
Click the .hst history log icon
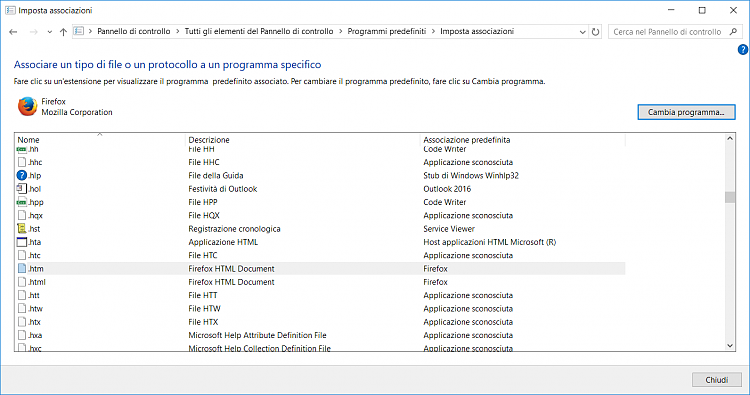click(x=22, y=229)
